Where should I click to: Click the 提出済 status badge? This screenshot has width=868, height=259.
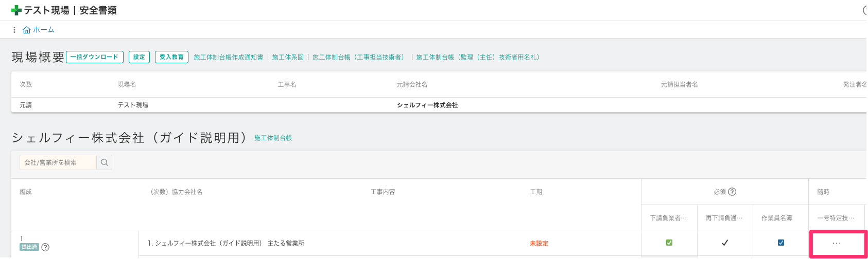pos(29,247)
